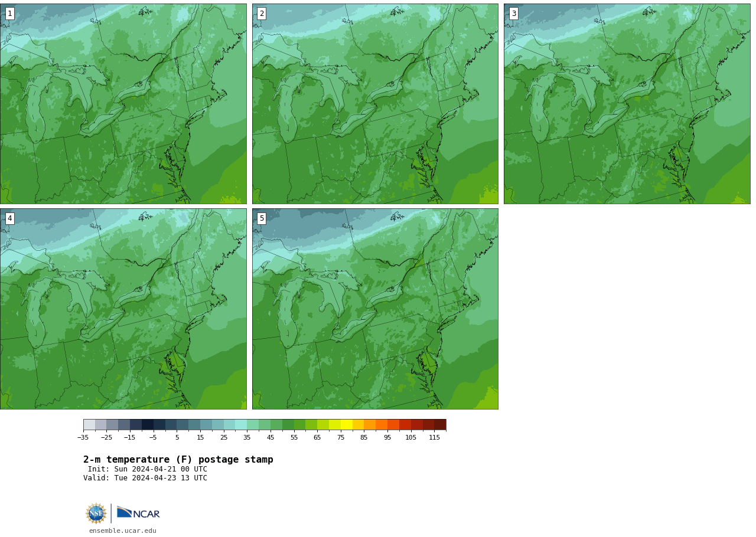Click the NCAR logo
The height and width of the screenshot is (537, 756).
[x=138, y=513]
